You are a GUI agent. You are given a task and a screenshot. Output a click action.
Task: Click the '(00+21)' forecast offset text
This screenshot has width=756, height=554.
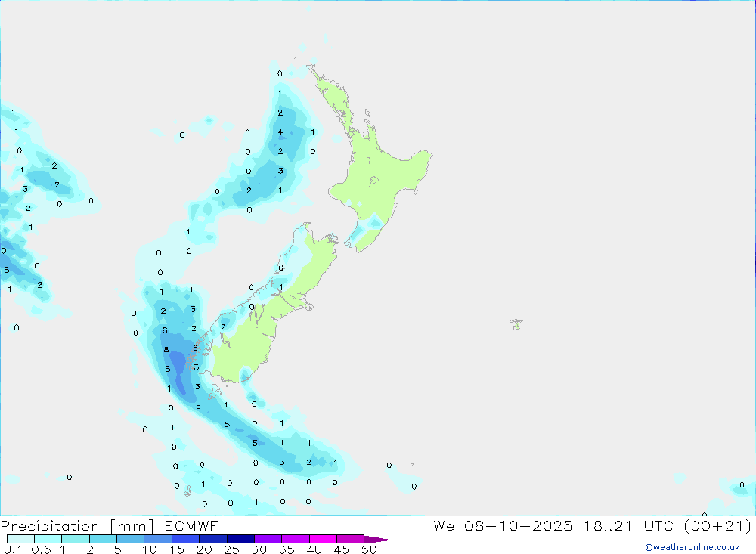coord(717,525)
